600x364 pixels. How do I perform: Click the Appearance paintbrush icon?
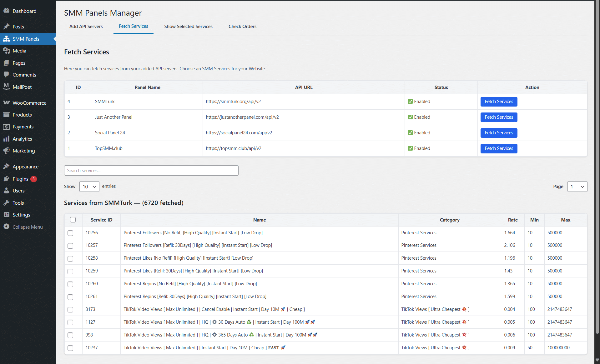pyautogui.click(x=6, y=167)
